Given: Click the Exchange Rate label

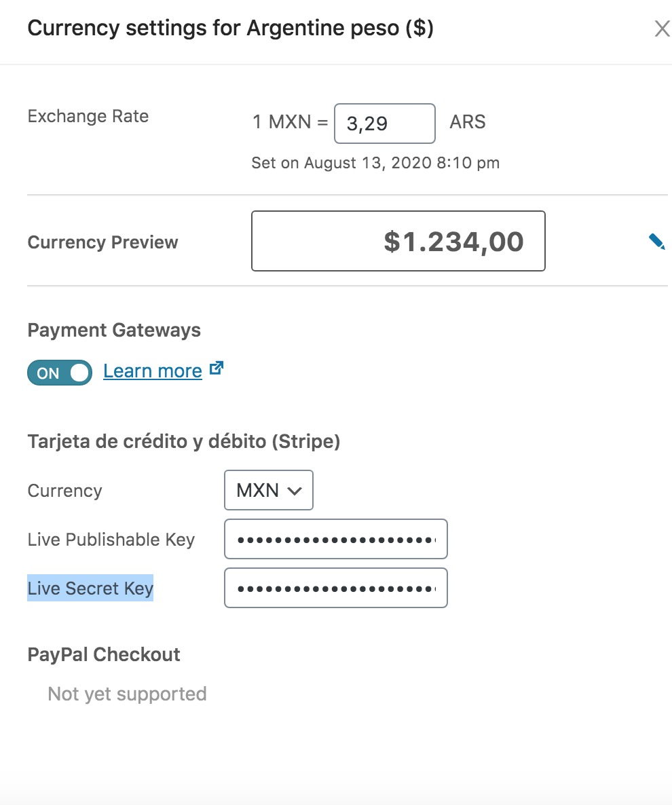Looking at the screenshot, I should pyautogui.click(x=88, y=116).
